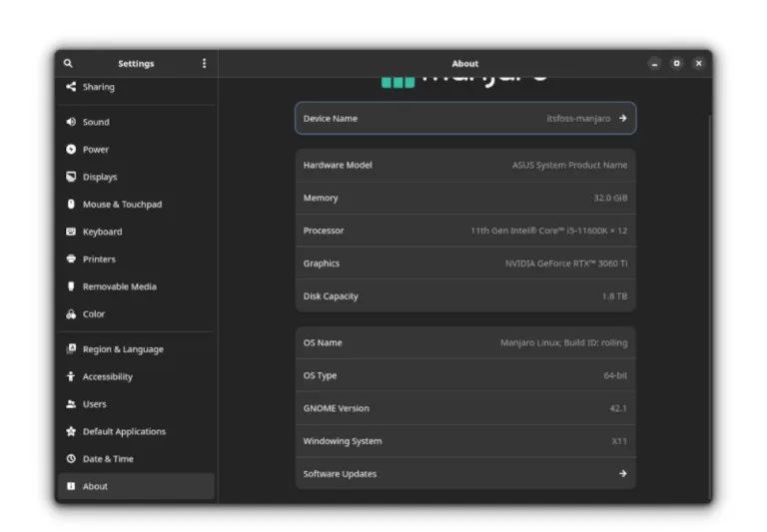767x532 pixels.
Task: Select the About sidebar entry
Action: coord(136,486)
